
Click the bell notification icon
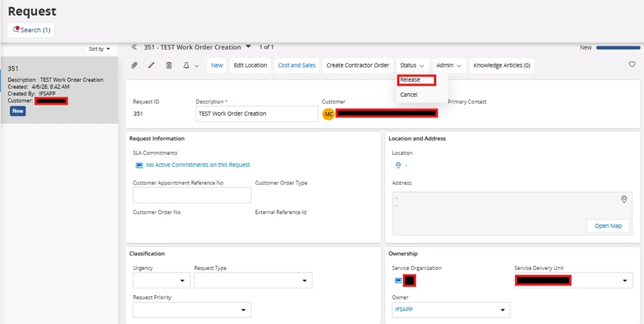coord(186,65)
